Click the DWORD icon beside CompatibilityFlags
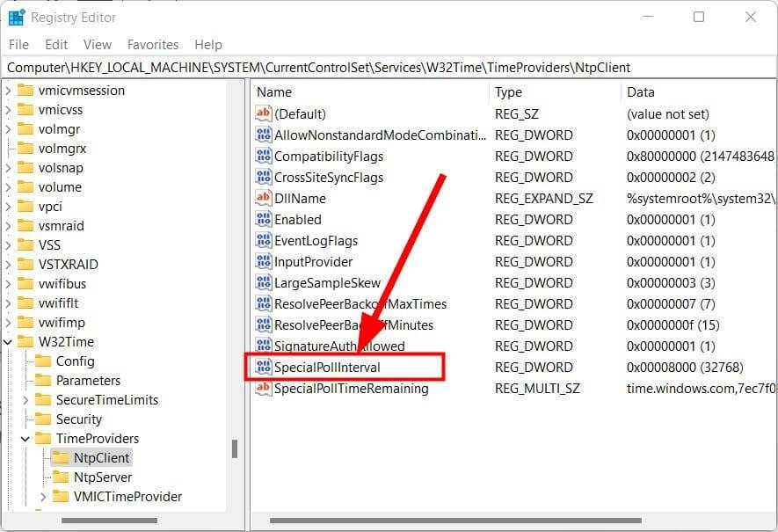778x532 pixels. (x=263, y=156)
